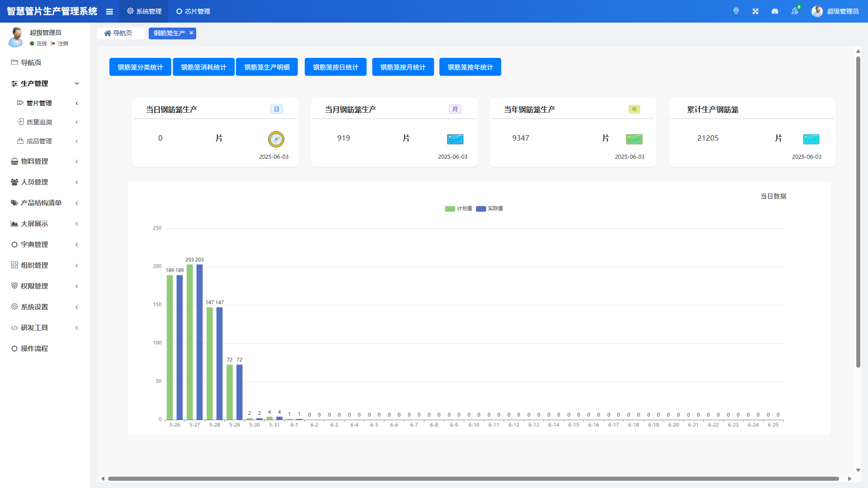Click the 钢筋笼按月统计 button

click(403, 67)
